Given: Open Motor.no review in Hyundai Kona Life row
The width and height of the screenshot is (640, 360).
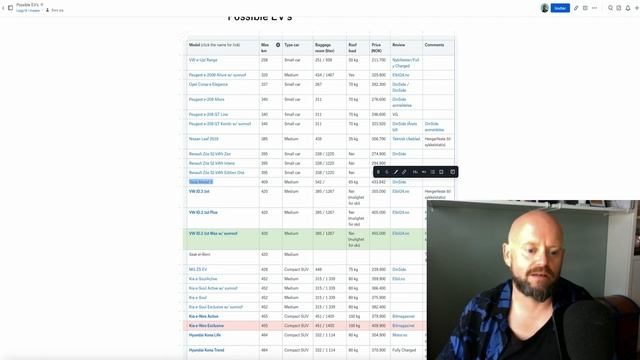Looking at the screenshot, I should pyautogui.click(x=400, y=335).
